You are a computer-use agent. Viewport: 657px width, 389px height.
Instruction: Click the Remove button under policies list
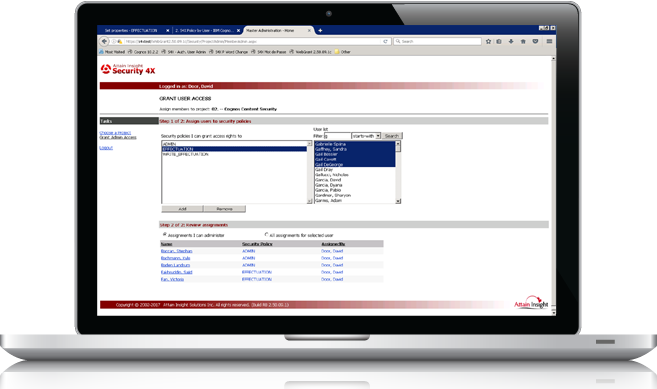click(x=225, y=209)
